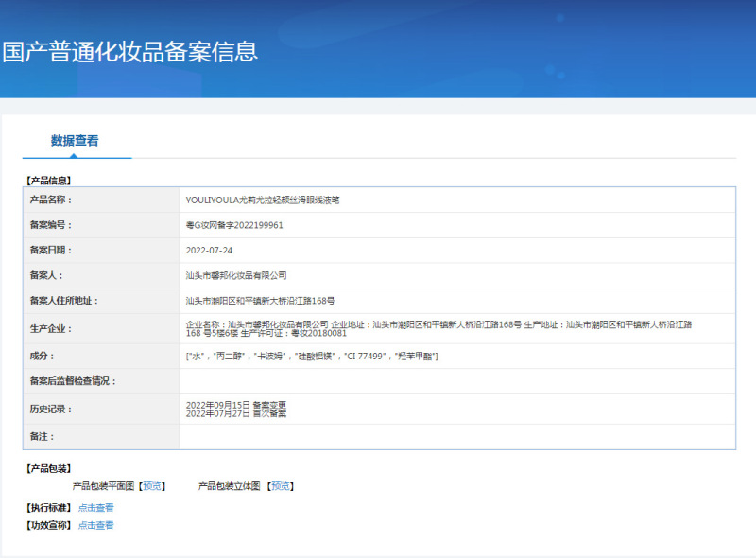Click the 【功效宣称】 label
Screen dimensions: 756x558
[x=49, y=525]
